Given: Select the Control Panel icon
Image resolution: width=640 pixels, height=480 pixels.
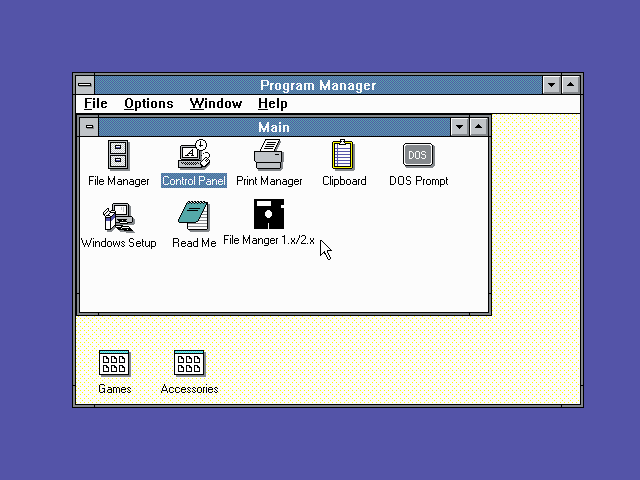Looking at the screenshot, I should (x=194, y=156).
